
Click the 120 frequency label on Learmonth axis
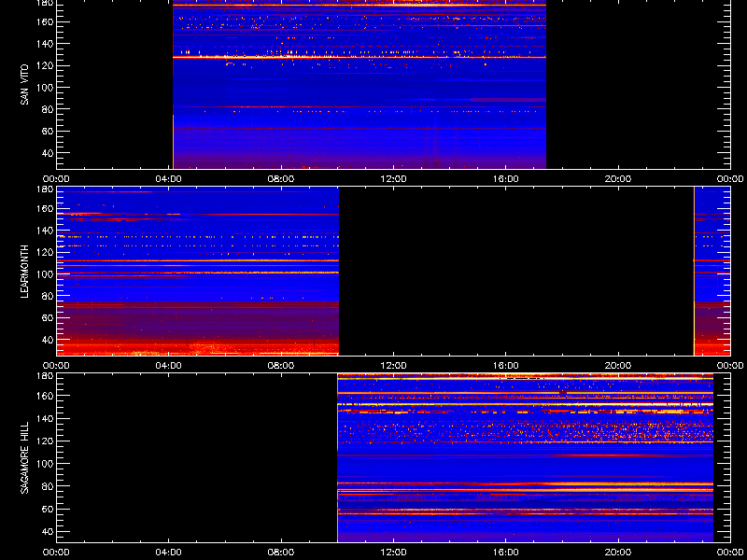pyautogui.click(x=44, y=252)
